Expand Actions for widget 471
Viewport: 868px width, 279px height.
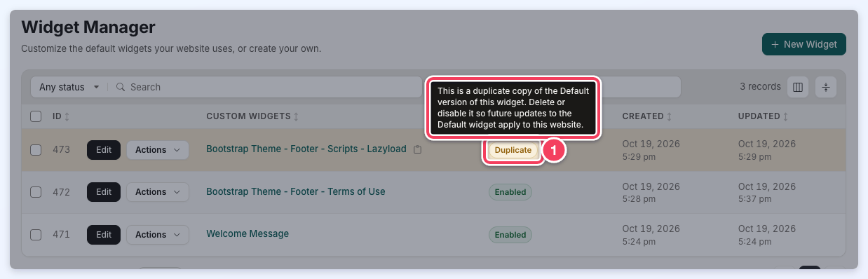click(x=158, y=234)
